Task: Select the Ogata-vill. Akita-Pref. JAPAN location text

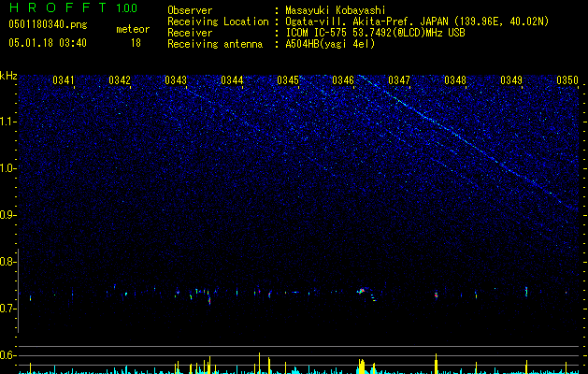Action: pyautogui.click(x=417, y=22)
